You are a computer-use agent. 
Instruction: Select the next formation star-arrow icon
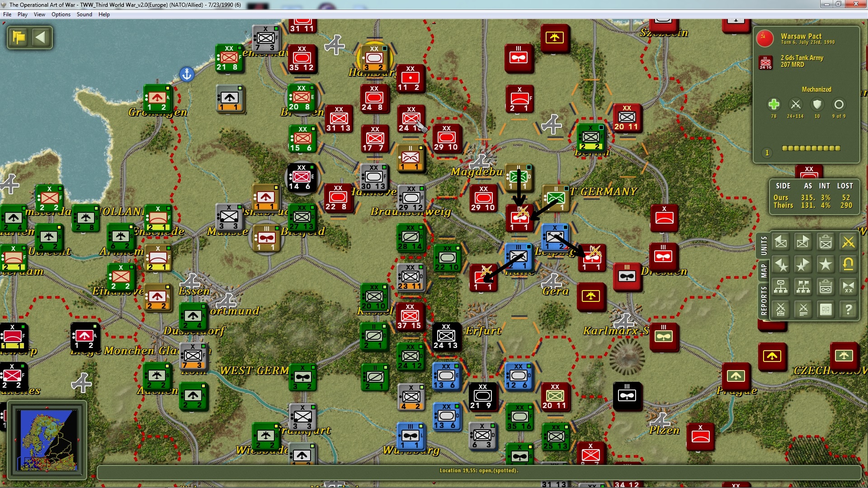coord(803,264)
